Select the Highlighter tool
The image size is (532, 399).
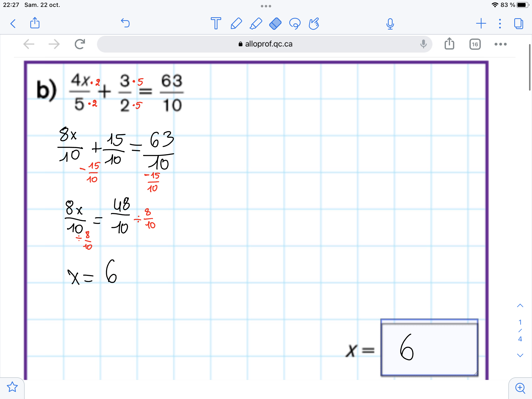[256, 23]
